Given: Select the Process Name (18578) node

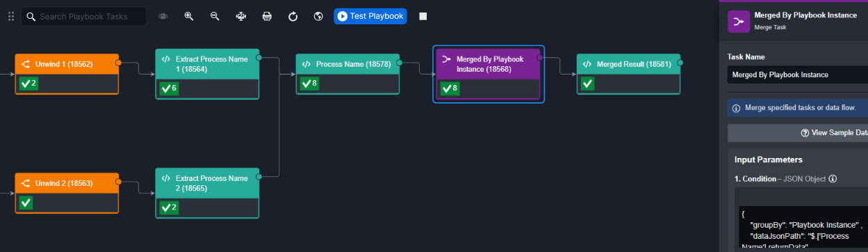Looking at the screenshot, I should tap(347, 74).
